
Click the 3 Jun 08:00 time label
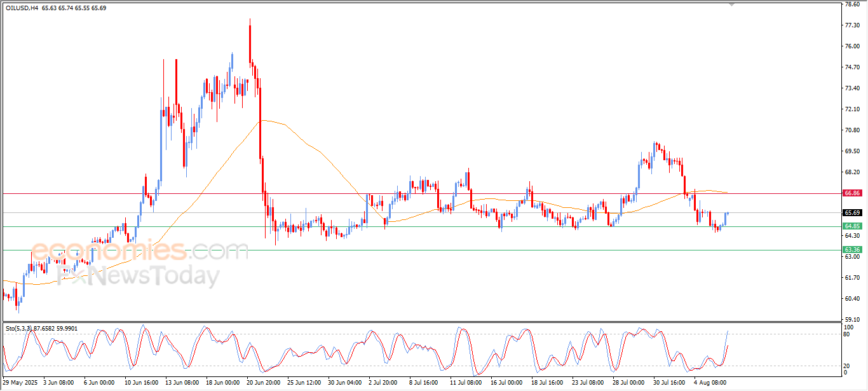pyautogui.click(x=58, y=383)
